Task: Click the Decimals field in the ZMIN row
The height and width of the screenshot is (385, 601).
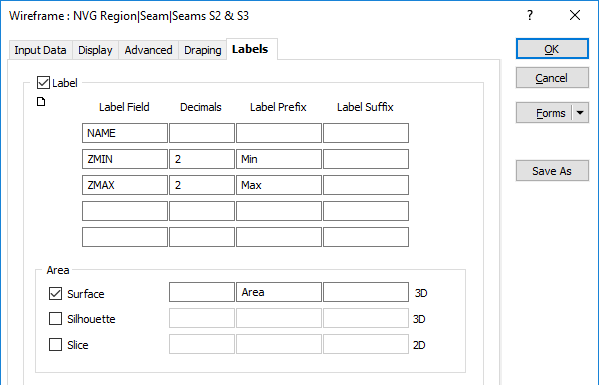Action: (x=202, y=159)
